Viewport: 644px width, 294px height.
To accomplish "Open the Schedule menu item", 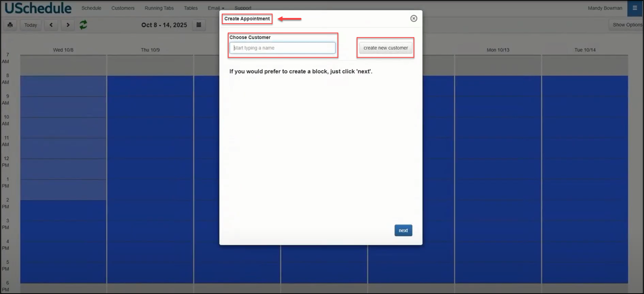I will click(91, 8).
